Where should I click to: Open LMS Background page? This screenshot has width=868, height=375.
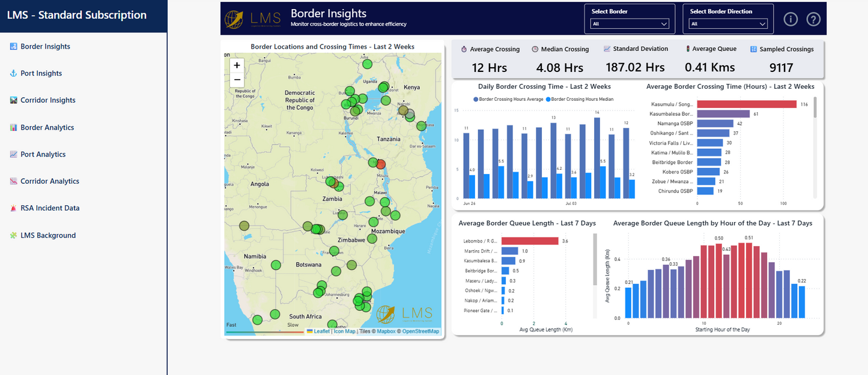(48, 235)
